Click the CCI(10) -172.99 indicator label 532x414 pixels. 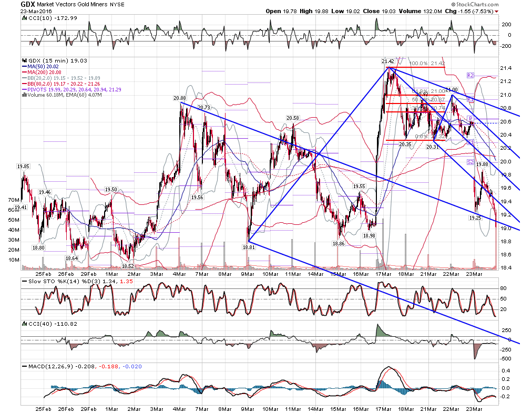[x=52, y=18]
